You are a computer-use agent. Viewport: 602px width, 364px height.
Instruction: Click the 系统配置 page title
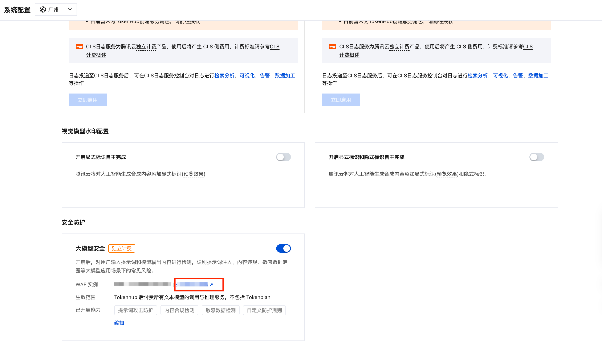17,10
